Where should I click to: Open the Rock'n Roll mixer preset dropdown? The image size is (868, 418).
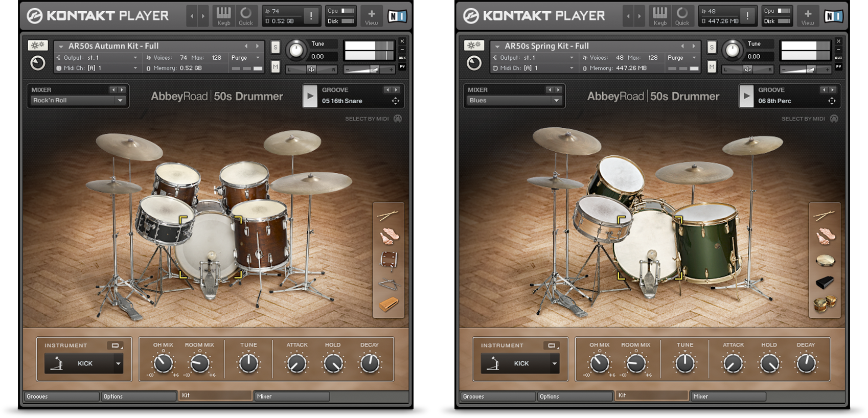[x=78, y=101]
